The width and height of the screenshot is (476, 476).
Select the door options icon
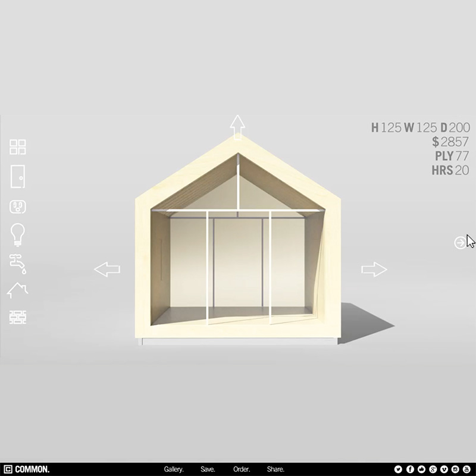pos(18,177)
